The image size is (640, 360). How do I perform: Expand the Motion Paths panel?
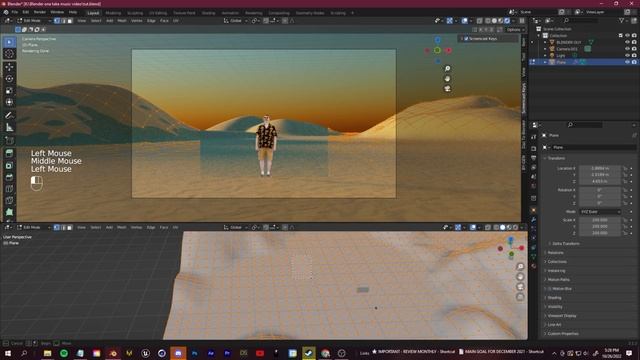[x=557, y=280]
